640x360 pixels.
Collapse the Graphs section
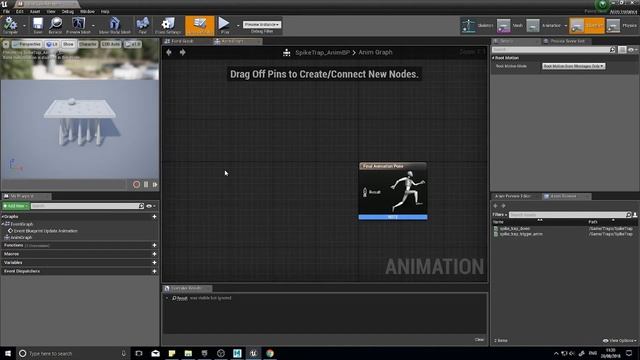coord(2,216)
